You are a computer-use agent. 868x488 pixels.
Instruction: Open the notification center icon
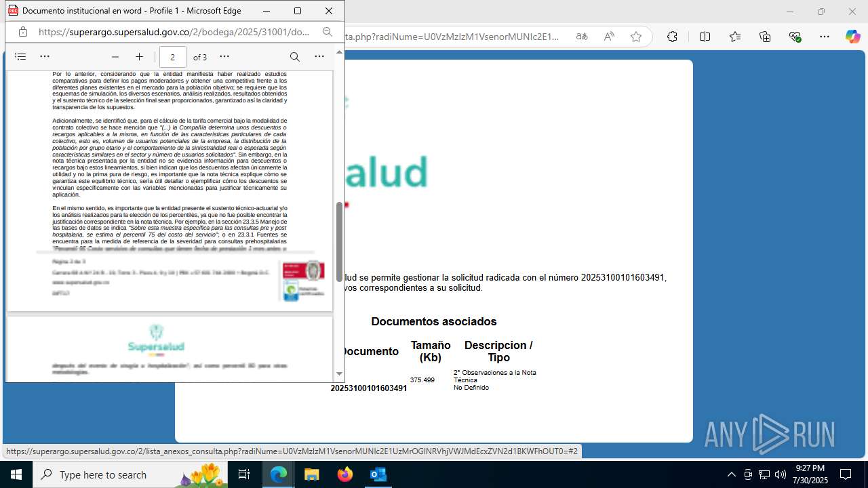click(x=846, y=474)
